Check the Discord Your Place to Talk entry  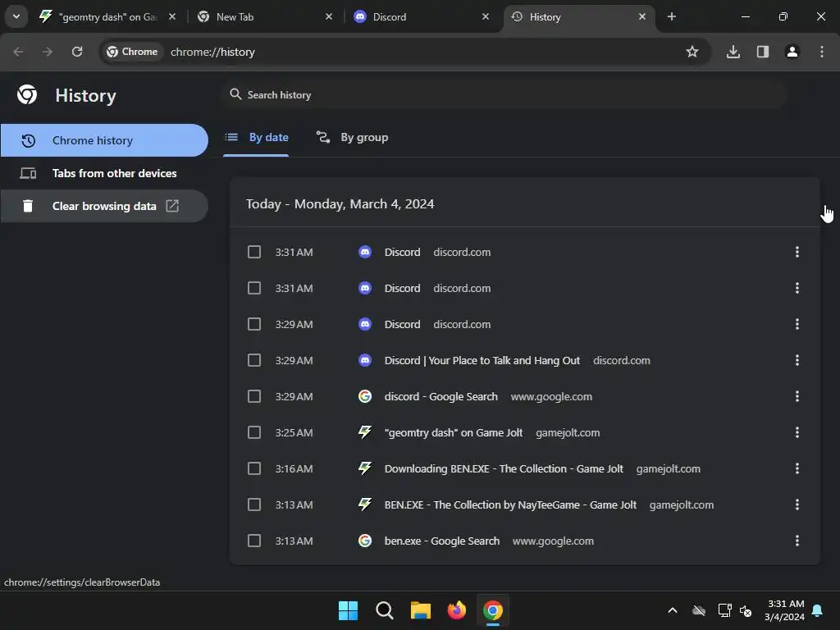254,360
